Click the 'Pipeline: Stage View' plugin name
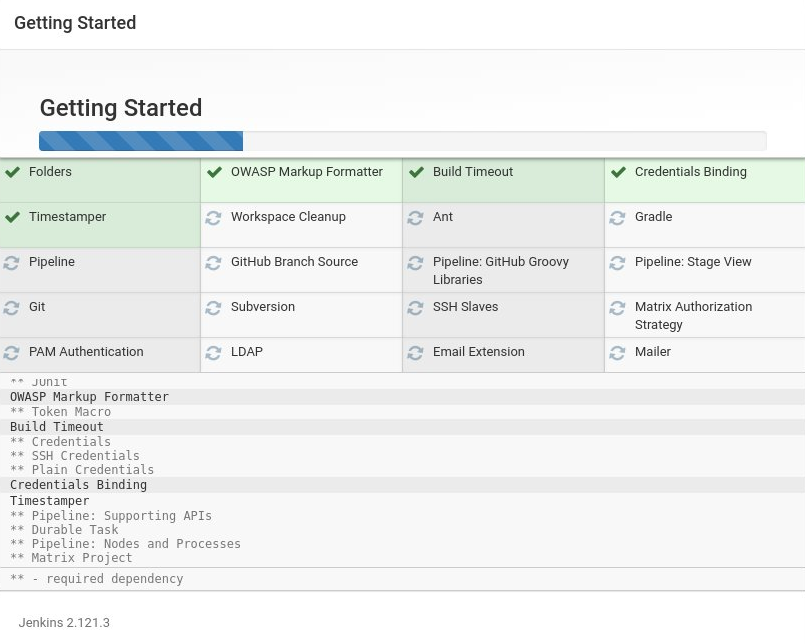 pyautogui.click(x=693, y=262)
